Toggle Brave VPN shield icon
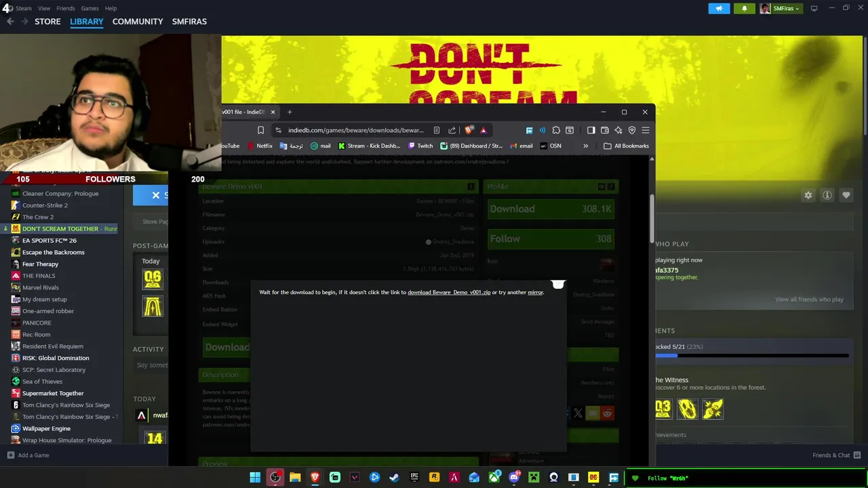The height and width of the screenshot is (488, 868). (631, 130)
